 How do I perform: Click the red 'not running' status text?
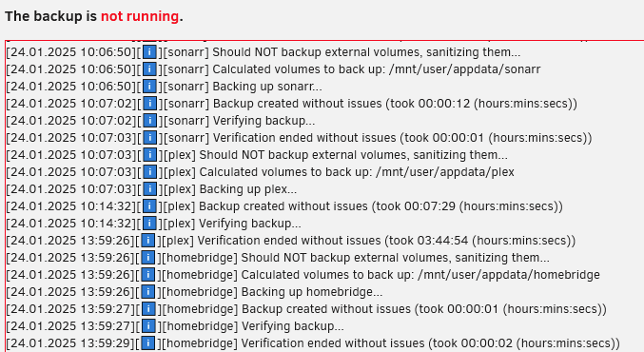(x=140, y=16)
